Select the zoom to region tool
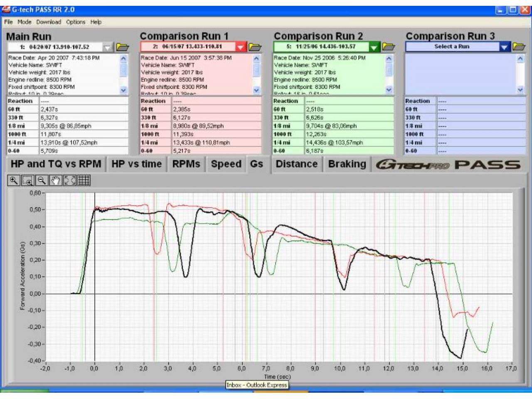The width and height of the screenshot is (532, 399). [27, 180]
